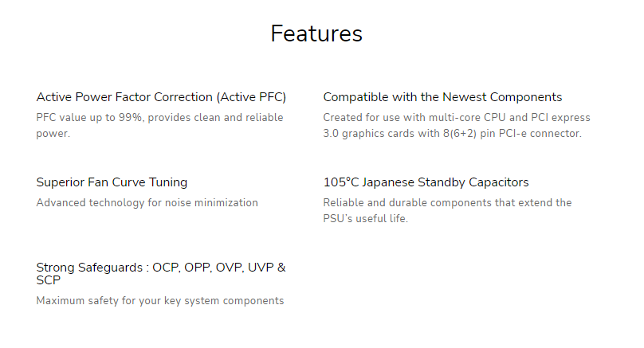Click the word "SCP" below Strong Safeguards
Screen dimensions: 644x348
tap(49, 280)
